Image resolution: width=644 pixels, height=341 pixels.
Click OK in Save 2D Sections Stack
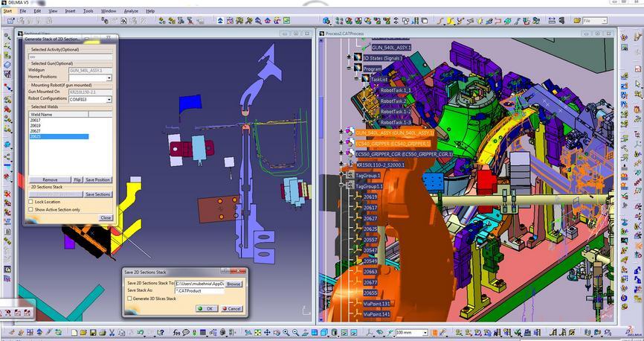[207, 308]
